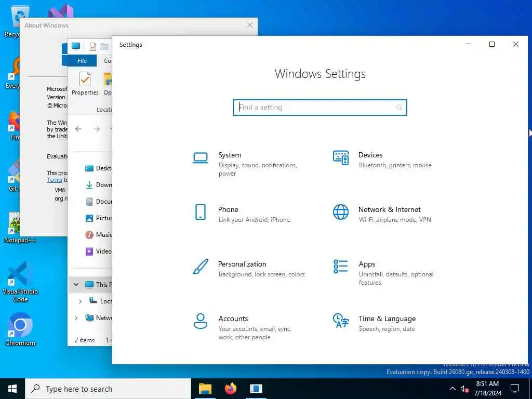Select Documents in Explorer navigation pane
The height and width of the screenshot is (399, 532).
coord(99,202)
